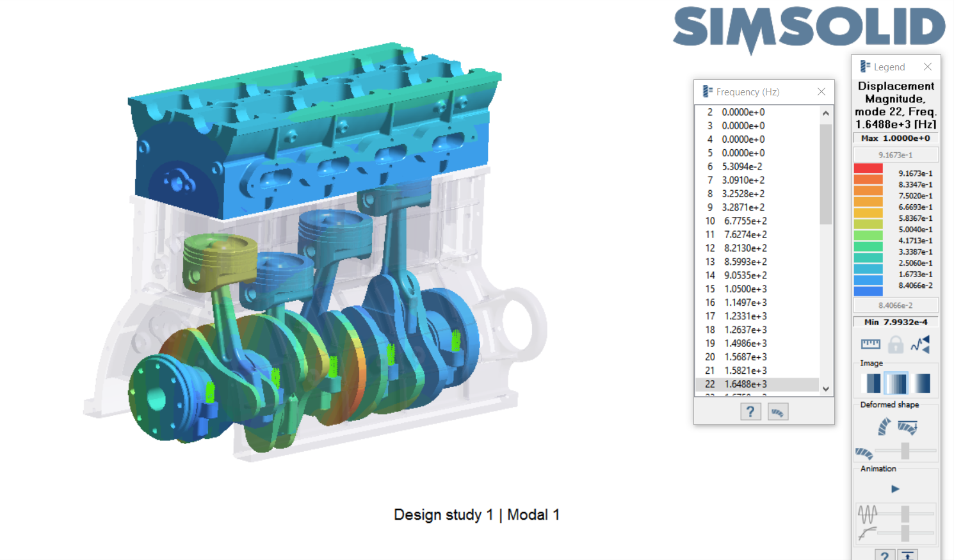The image size is (954, 560).
Task: Adjust the animation curve smoothness slider
Action: click(905, 532)
